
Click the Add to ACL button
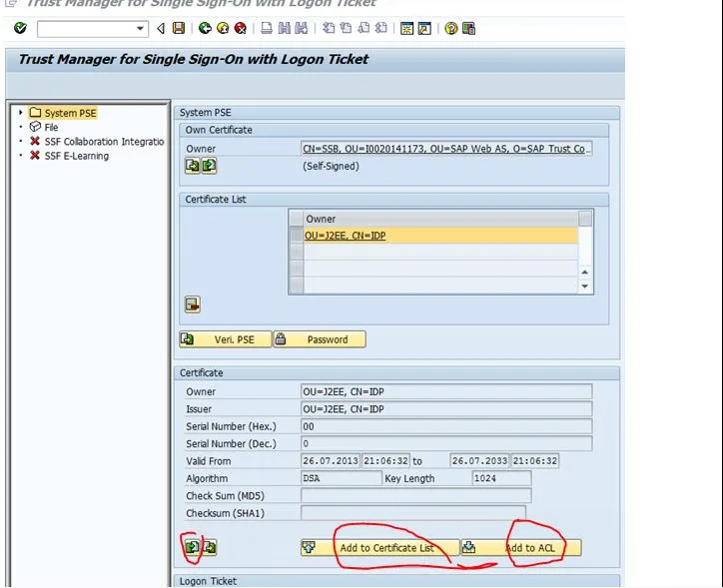pos(529,548)
